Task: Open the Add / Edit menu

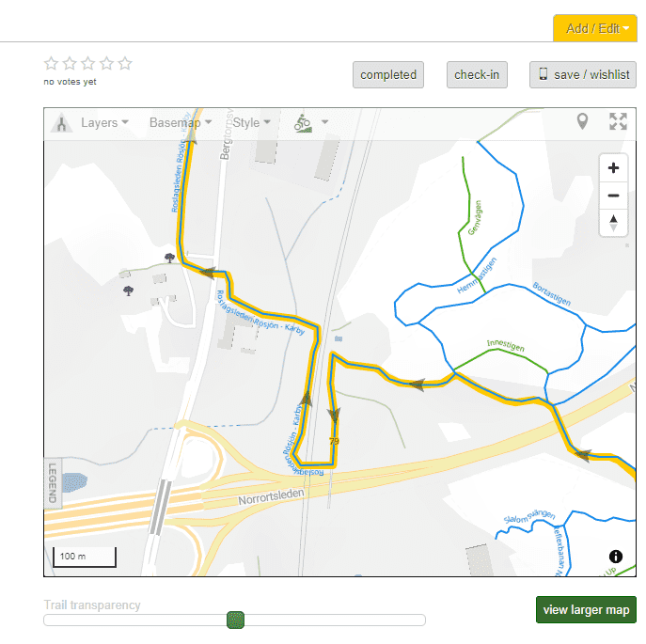Action: [x=595, y=28]
